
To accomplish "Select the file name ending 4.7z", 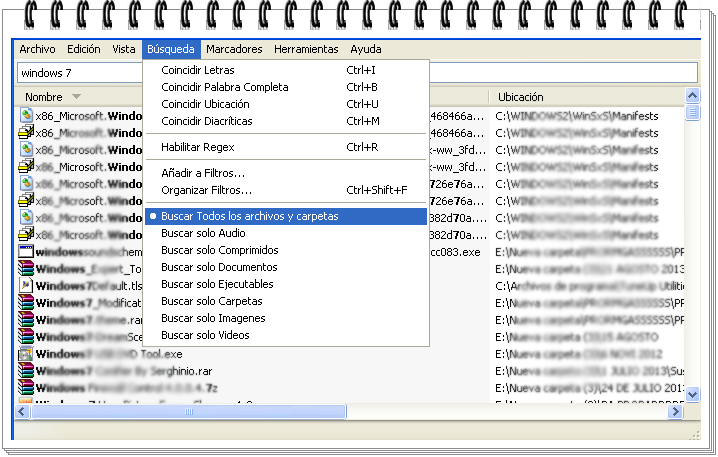I will [x=126, y=388].
